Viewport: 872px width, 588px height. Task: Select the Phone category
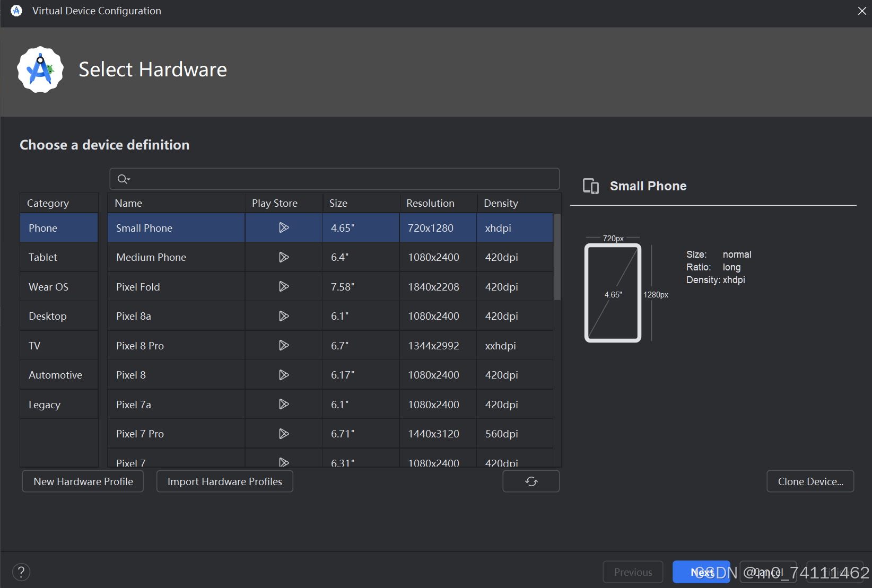click(59, 228)
